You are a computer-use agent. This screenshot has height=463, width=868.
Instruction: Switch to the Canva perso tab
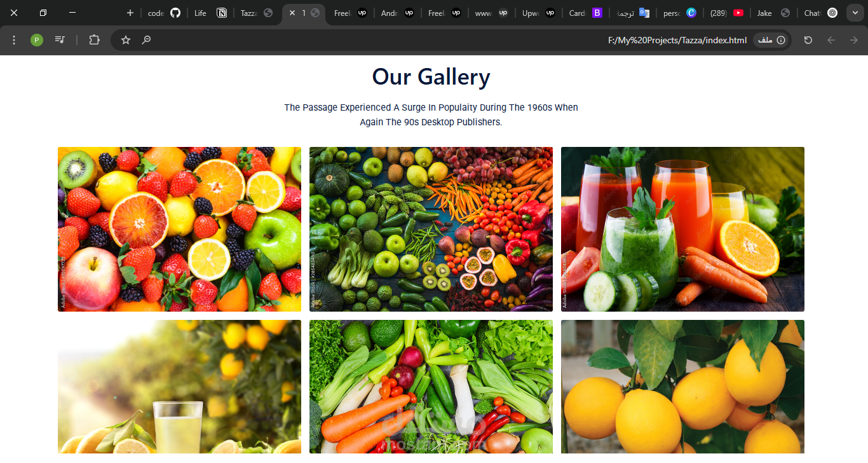tap(679, 13)
